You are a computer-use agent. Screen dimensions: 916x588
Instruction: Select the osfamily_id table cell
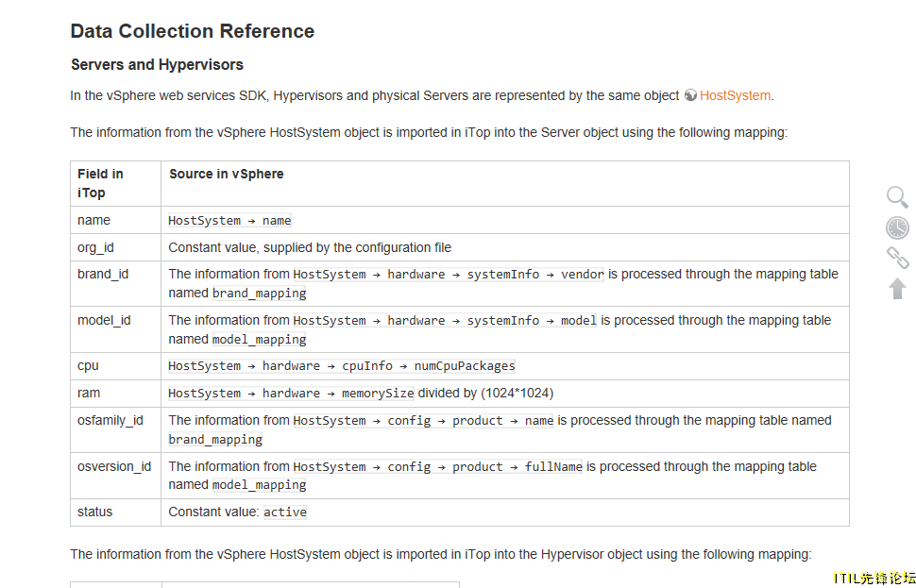pyautogui.click(x=115, y=429)
